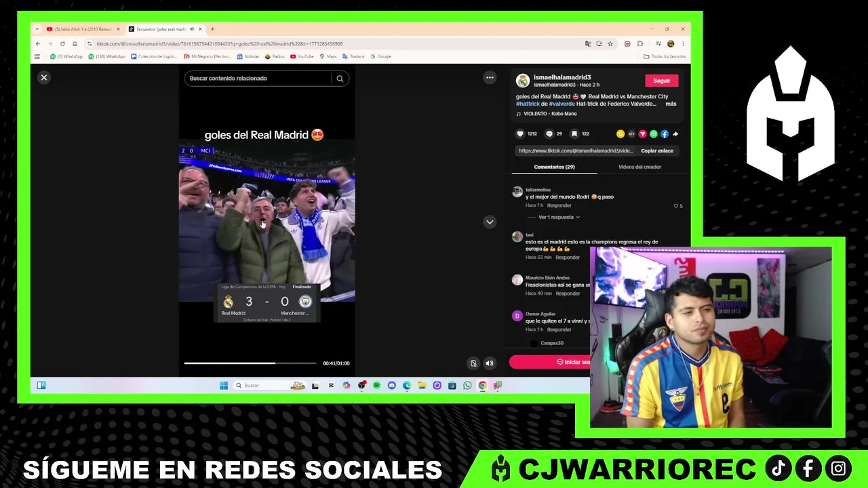
Task: Like the video using heart icon
Action: 520,134
